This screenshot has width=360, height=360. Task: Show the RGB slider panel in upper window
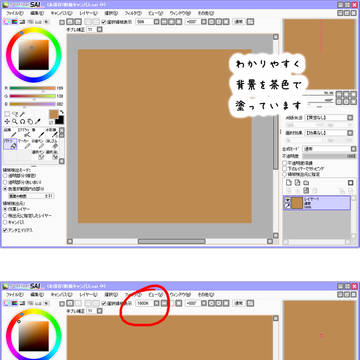(14, 22)
